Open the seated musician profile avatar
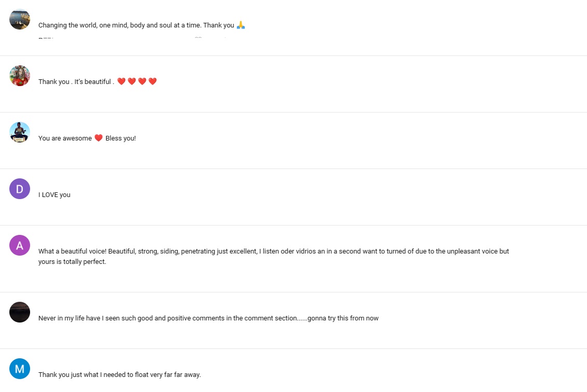This screenshot has width=587, height=392. 20,132
